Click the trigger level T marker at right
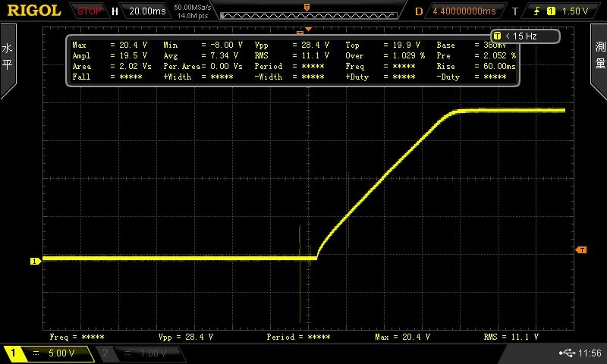 580,250
